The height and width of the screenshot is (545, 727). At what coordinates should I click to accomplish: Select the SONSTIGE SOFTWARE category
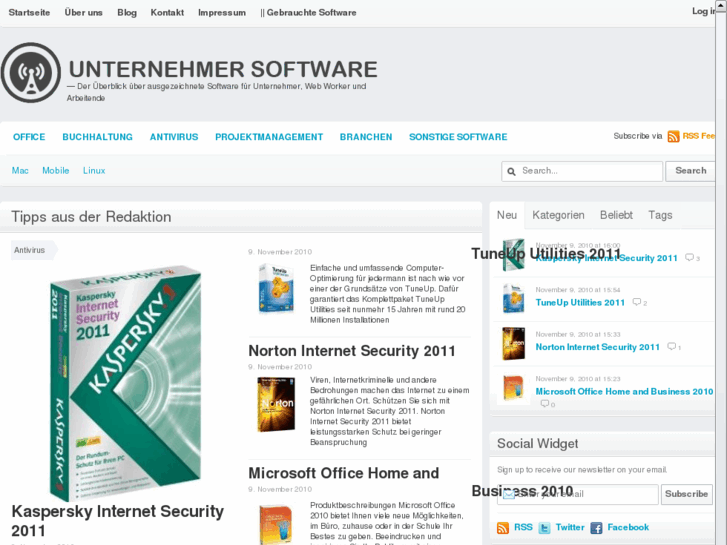[458, 137]
